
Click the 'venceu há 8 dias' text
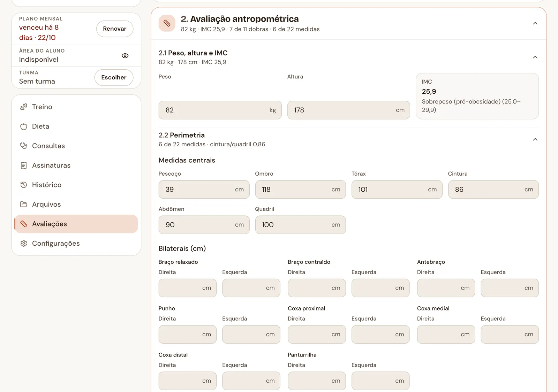point(39,32)
